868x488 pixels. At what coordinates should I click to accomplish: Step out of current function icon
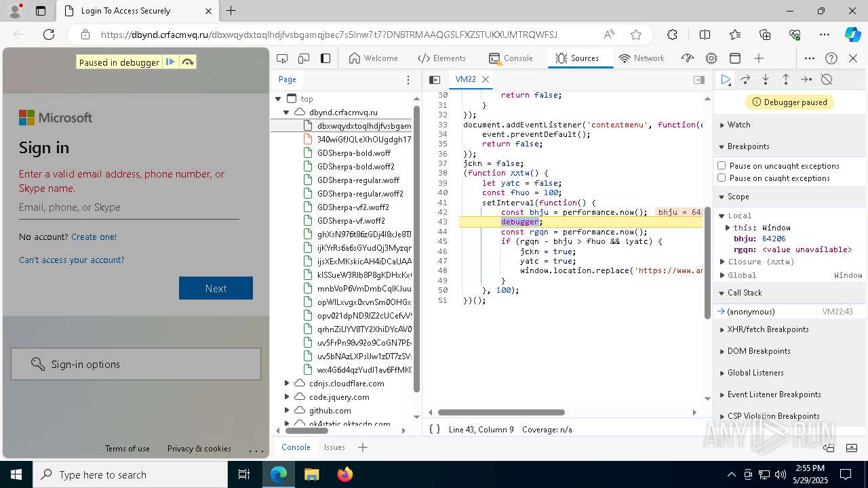(786, 80)
